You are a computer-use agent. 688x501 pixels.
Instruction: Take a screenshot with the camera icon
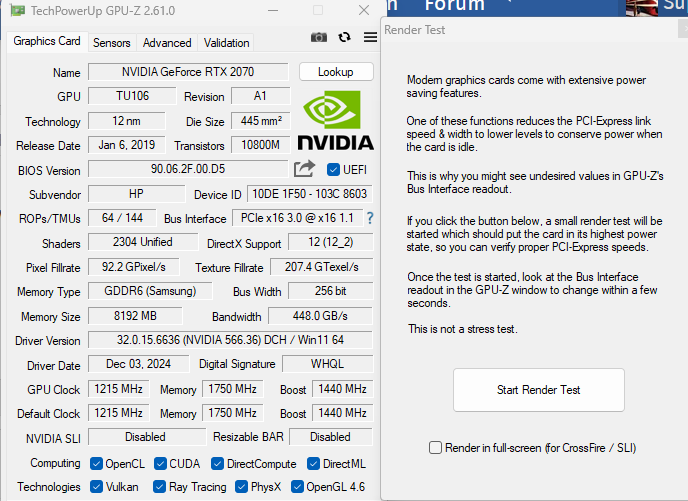coord(319,37)
